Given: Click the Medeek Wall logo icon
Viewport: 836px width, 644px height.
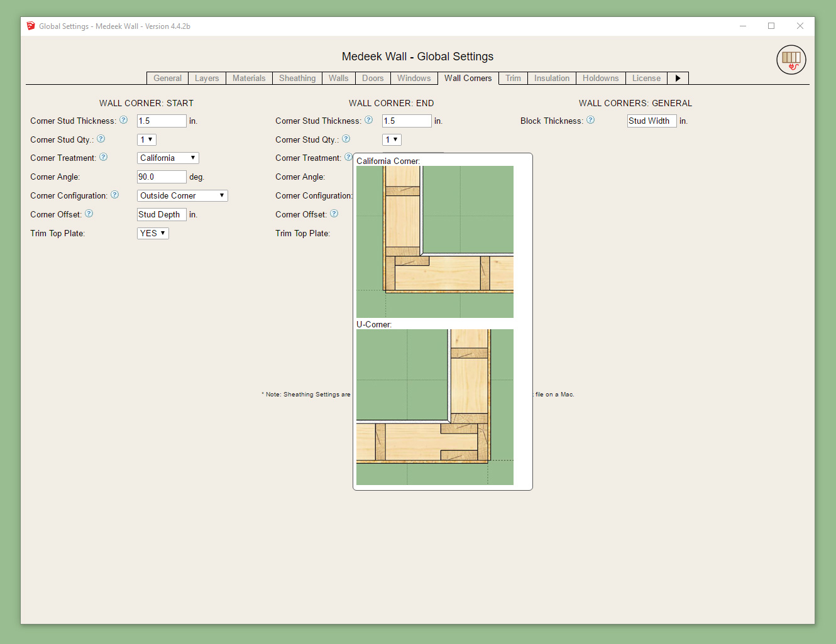Looking at the screenshot, I should tap(791, 60).
